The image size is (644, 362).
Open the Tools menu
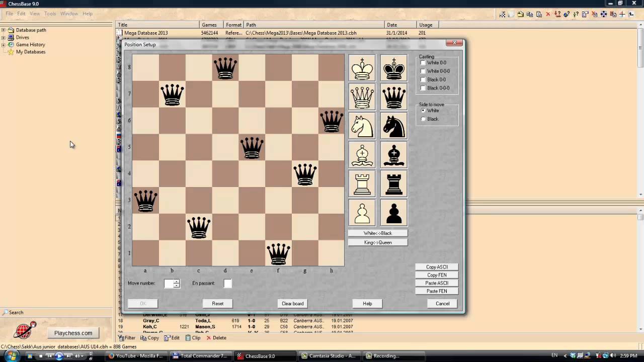point(50,14)
